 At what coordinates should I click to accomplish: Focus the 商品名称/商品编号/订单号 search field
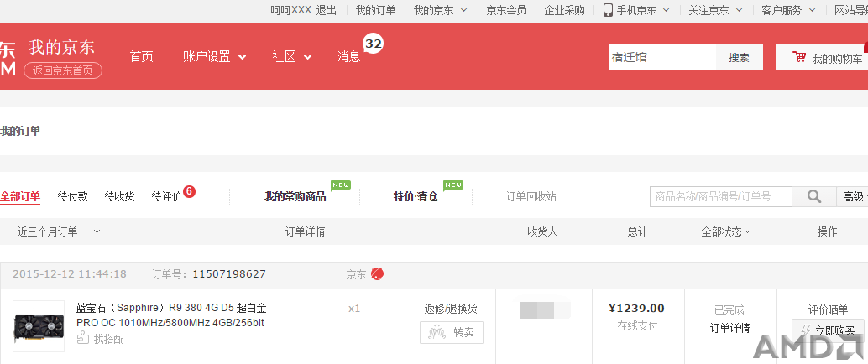(x=721, y=196)
